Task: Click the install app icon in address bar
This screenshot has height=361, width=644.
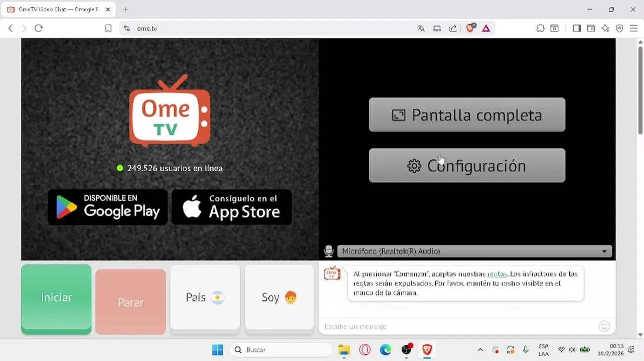Action: (437, 29)
